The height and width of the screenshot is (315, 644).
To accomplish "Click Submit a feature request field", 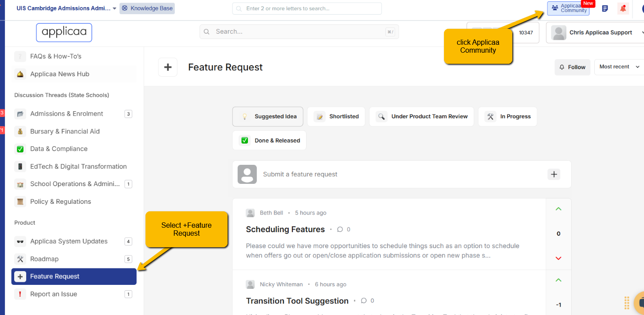I will [x=402, y=175].
